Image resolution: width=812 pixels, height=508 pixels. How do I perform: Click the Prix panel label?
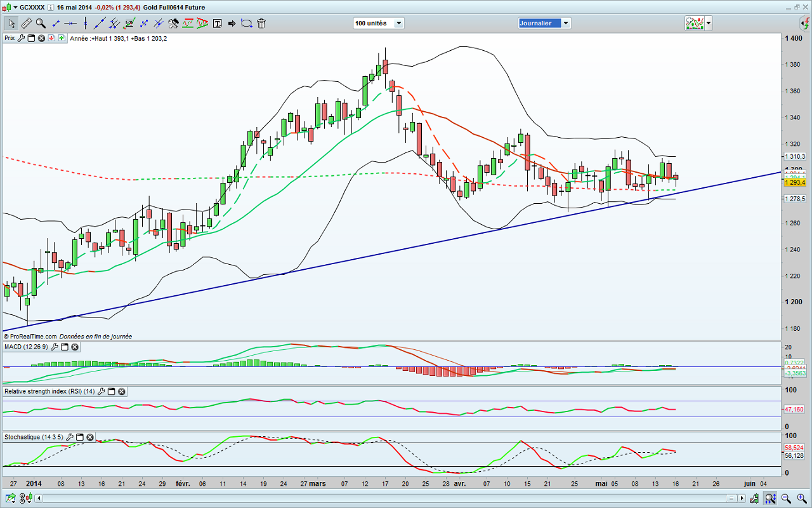(x=10, y=38)
